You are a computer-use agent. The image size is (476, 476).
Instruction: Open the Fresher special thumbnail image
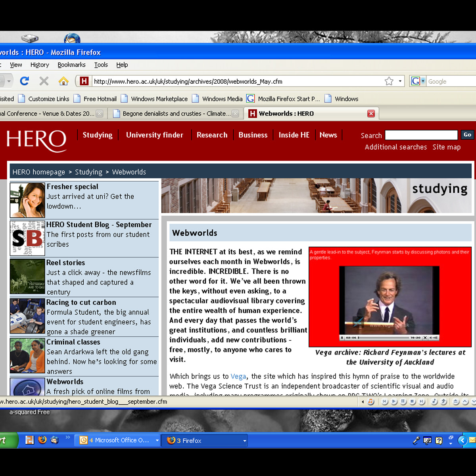[27, 200]
